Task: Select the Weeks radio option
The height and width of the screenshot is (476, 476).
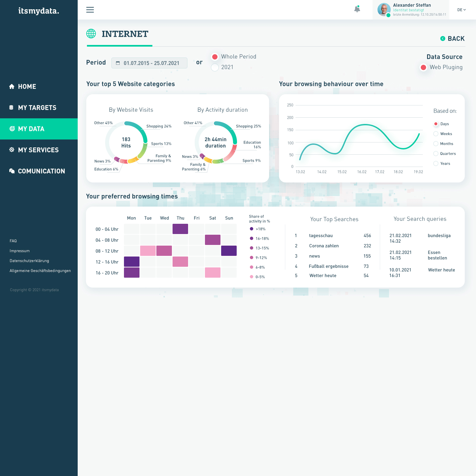Action: (436, 134)
